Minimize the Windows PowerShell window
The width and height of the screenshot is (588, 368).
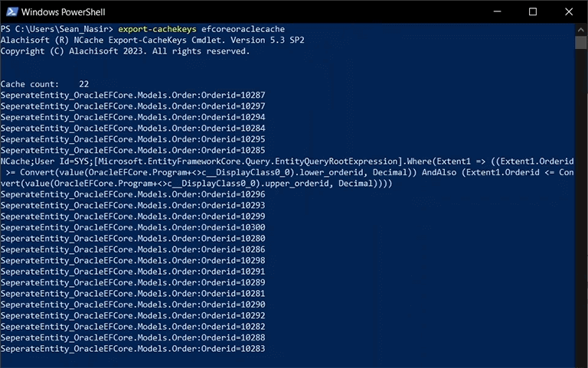click(497, 11)
